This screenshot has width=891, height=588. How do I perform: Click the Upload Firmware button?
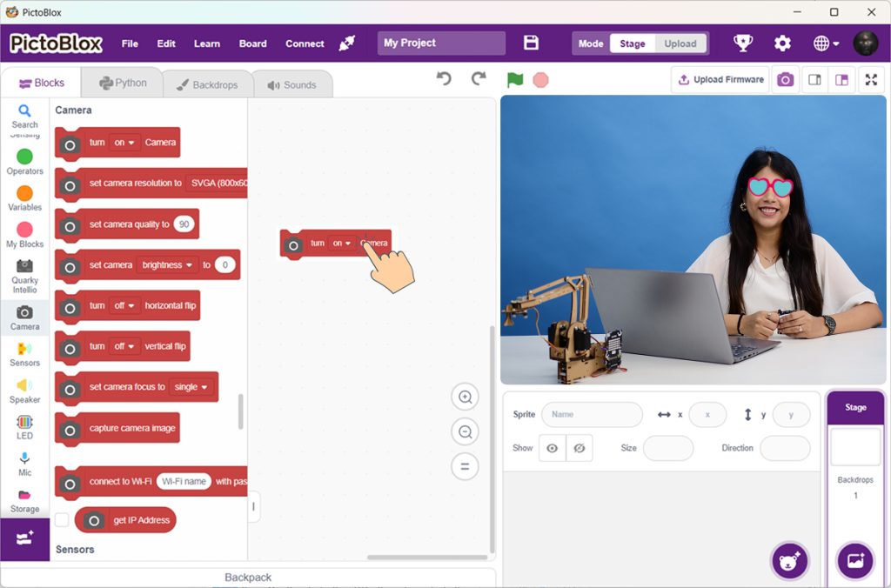tap(720, 80)
